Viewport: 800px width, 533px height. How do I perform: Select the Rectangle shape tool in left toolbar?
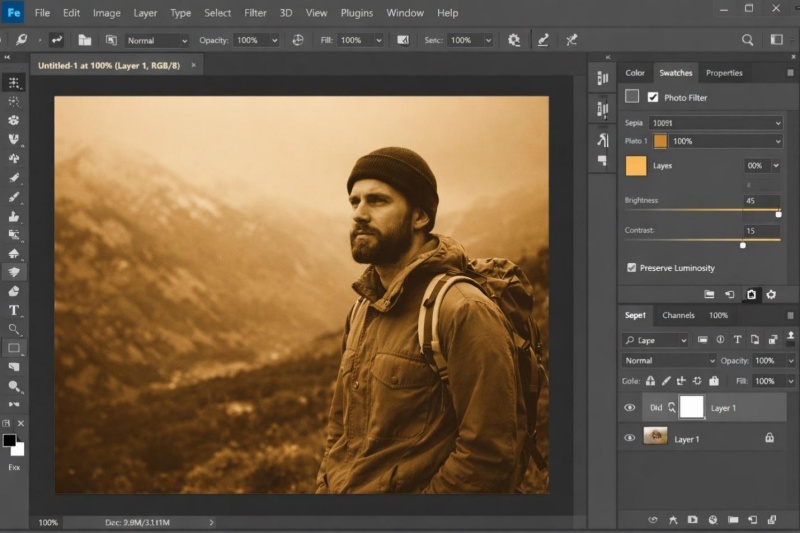tap(14, 348)
